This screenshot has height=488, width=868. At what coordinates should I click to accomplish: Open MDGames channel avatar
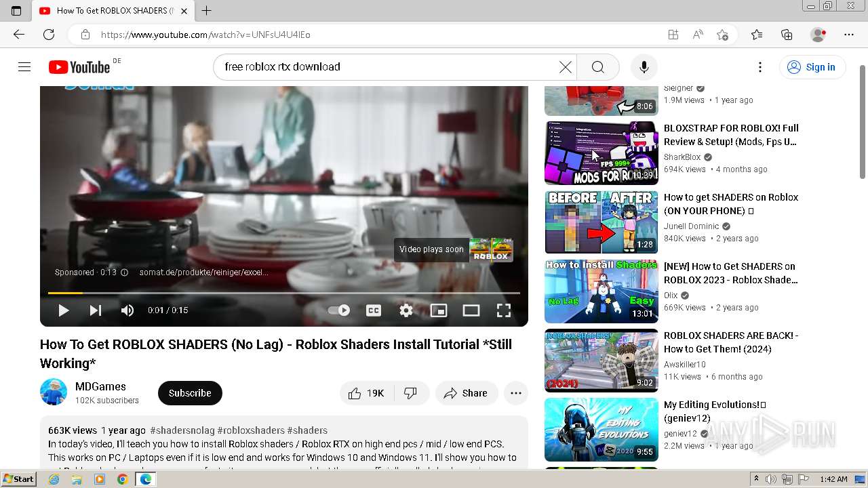54,392
